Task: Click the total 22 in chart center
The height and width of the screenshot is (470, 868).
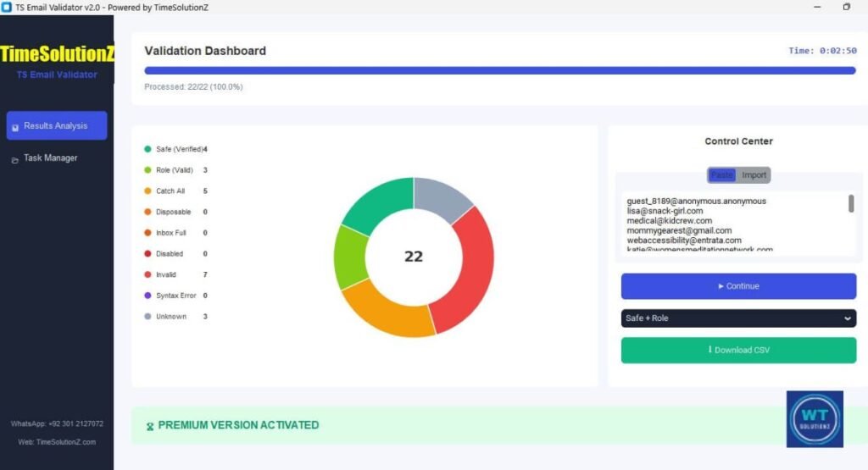Action: click(414, 257)
